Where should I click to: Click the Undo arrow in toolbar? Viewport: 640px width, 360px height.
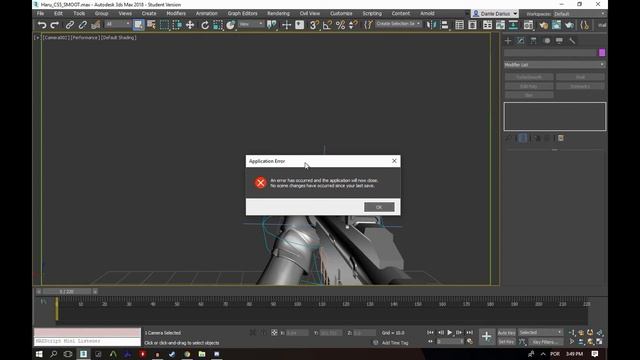(42, 25)
